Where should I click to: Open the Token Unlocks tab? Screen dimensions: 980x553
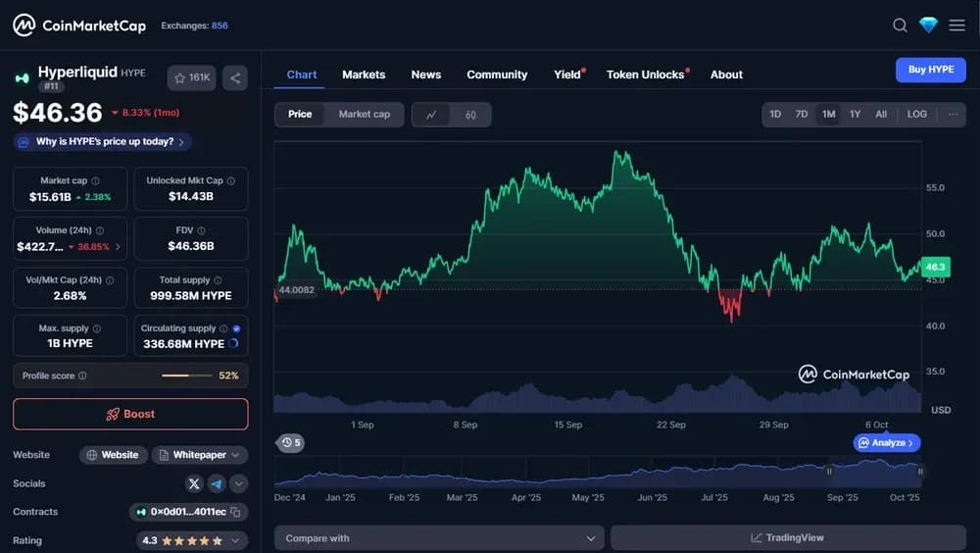[645, 75]
